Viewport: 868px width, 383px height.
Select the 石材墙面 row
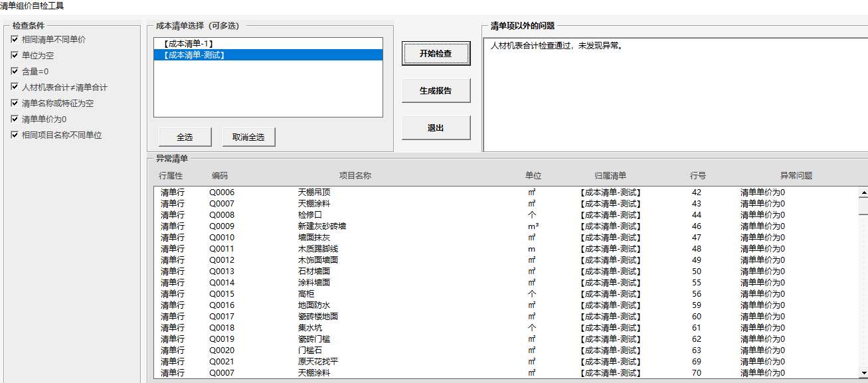coord(505,271)
